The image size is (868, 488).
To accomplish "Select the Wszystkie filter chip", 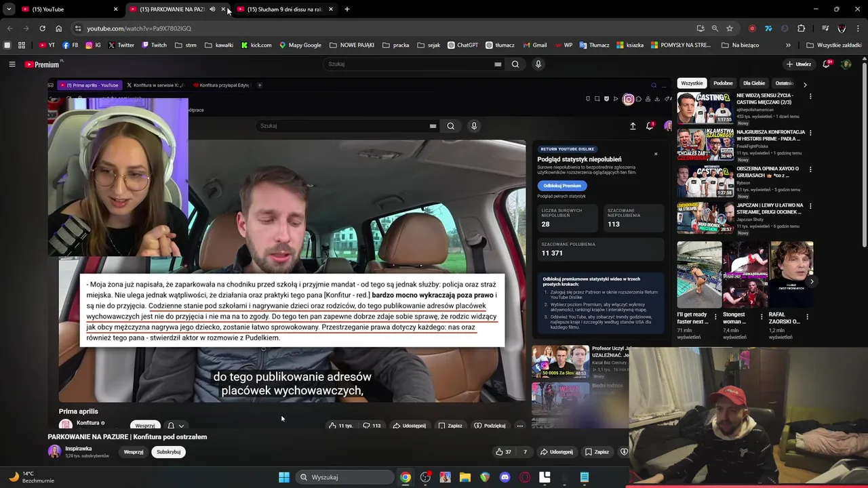I will pyautogui.click(x=692, y=83).
